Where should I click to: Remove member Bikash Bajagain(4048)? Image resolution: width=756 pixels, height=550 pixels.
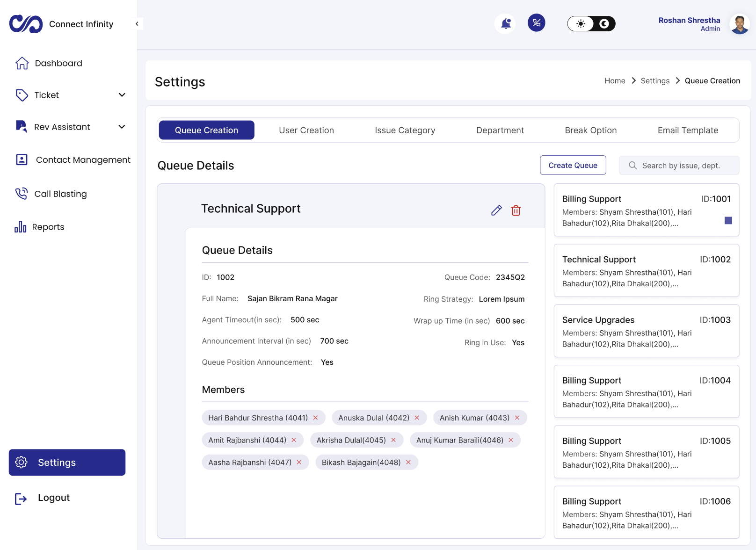pos(408,462)
